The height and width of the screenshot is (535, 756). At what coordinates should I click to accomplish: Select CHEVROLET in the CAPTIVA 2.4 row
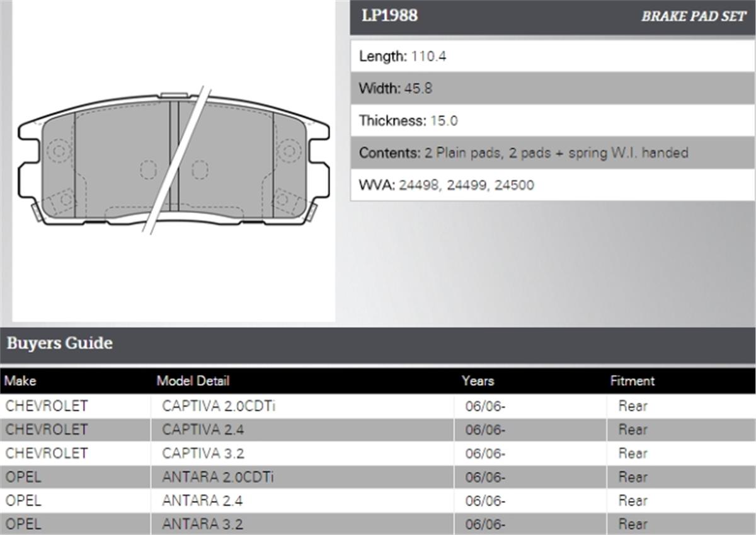coord(47,429)
